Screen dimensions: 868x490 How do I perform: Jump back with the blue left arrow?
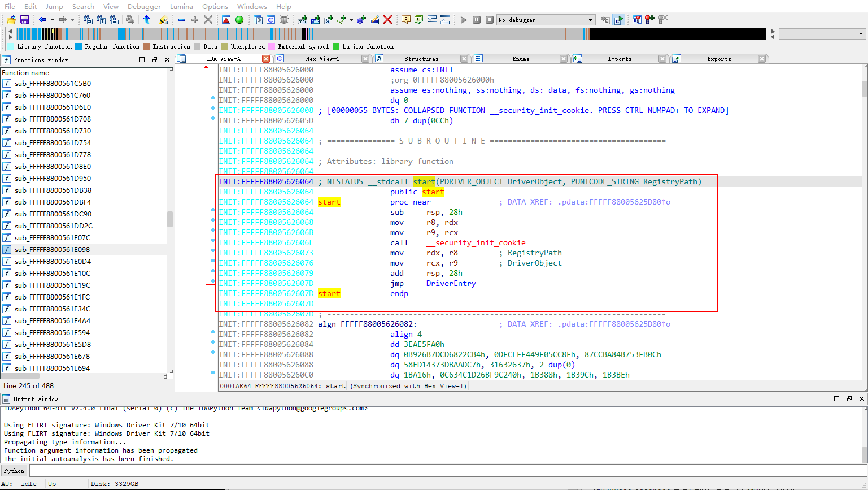coord(42,20)
